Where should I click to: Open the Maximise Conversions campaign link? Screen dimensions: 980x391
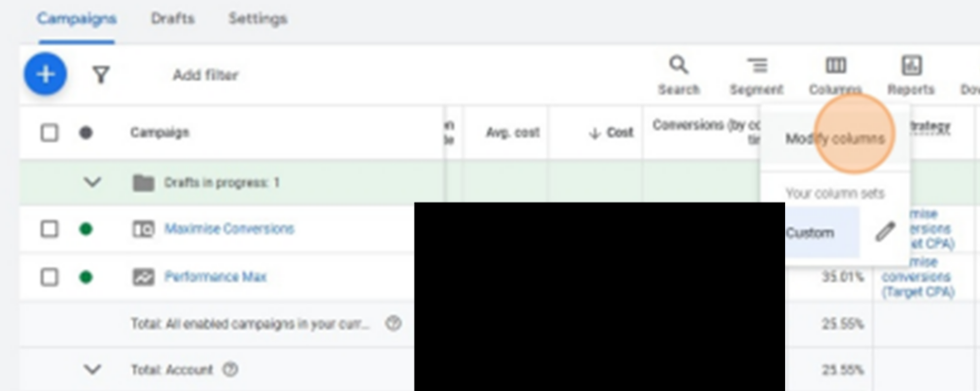coord(228,228)
